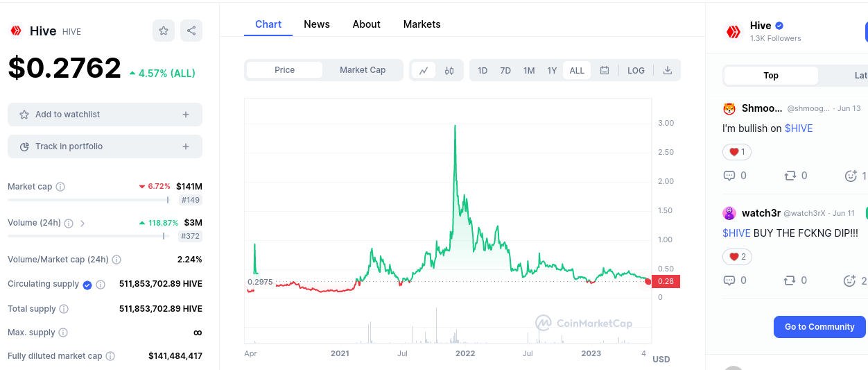This screenshot has width=868, height=370.
Task: Open the $HIVE link in Shmoo's post
Action: pyautogui.click(x=799, y=128)
